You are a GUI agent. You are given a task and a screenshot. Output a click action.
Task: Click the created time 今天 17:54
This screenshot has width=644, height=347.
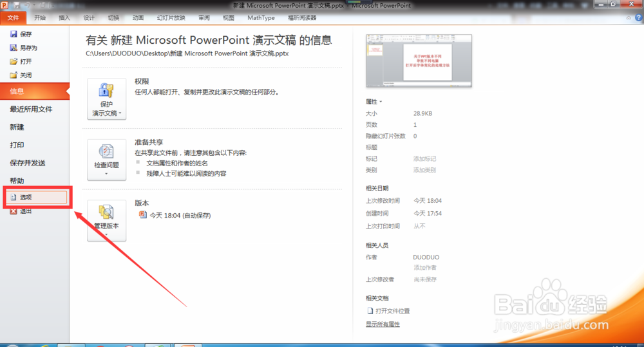pyautogui.click(x=428, y=214)
